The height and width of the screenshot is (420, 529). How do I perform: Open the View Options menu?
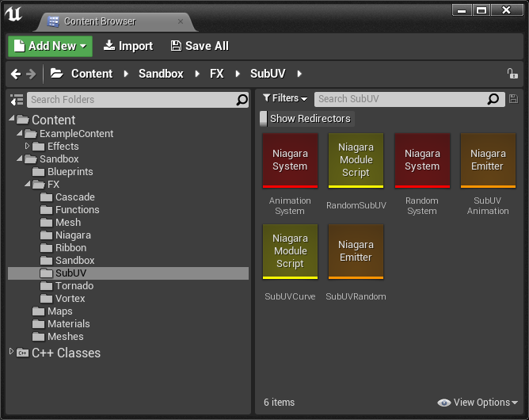(x=478, y=403)
